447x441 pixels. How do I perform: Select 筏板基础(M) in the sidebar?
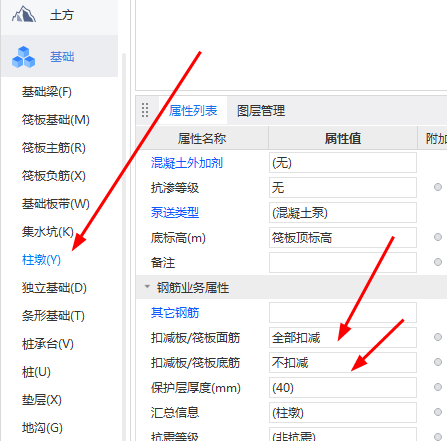56,120
